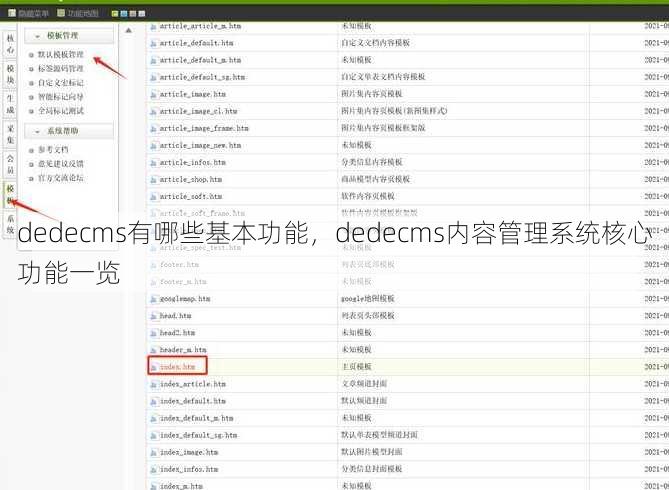Click file icon beside article_image.htm
Screen dimensions: 669x490
[x=154, y=94]
